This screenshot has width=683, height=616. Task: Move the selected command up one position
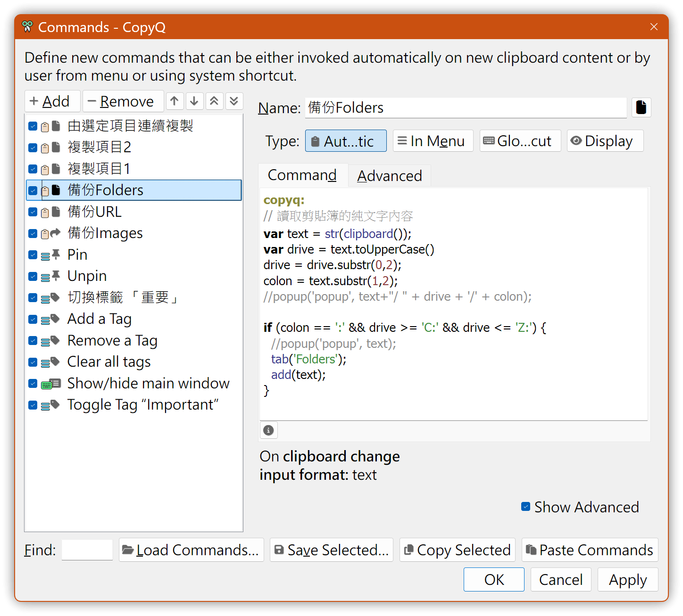click(x=175, y=101)
